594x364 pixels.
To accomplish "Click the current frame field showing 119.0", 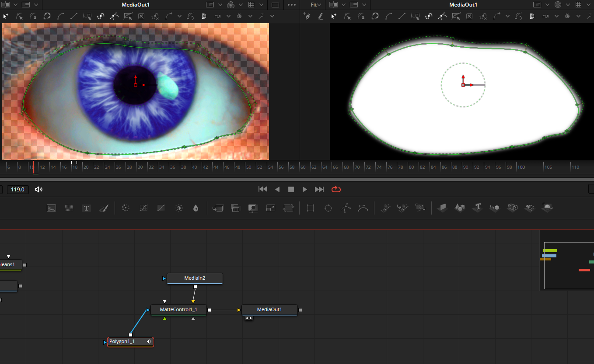I will (18, 189).
